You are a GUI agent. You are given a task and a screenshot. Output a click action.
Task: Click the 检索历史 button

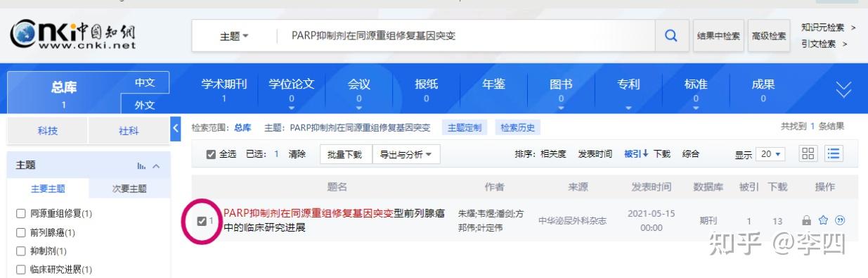coord(517,128)
